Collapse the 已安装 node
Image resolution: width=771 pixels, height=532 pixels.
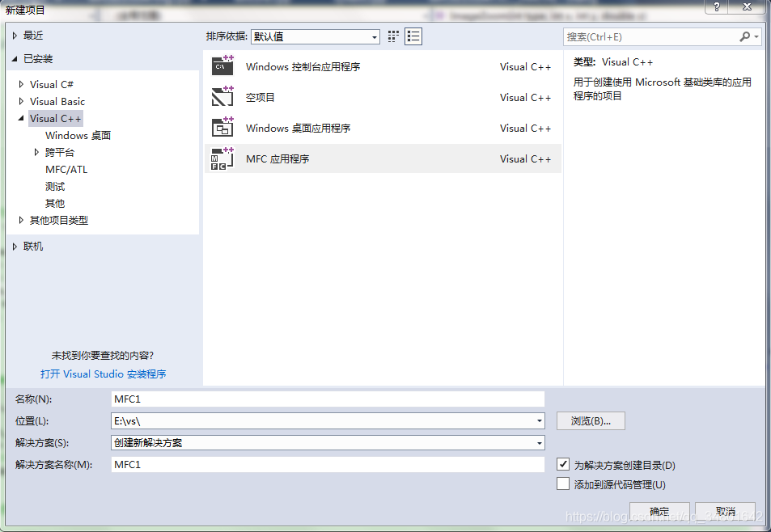tap(15, 59)
